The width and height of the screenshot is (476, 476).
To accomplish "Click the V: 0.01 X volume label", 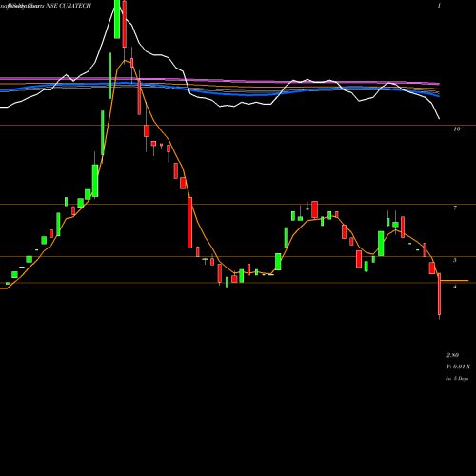I will 458,367.
